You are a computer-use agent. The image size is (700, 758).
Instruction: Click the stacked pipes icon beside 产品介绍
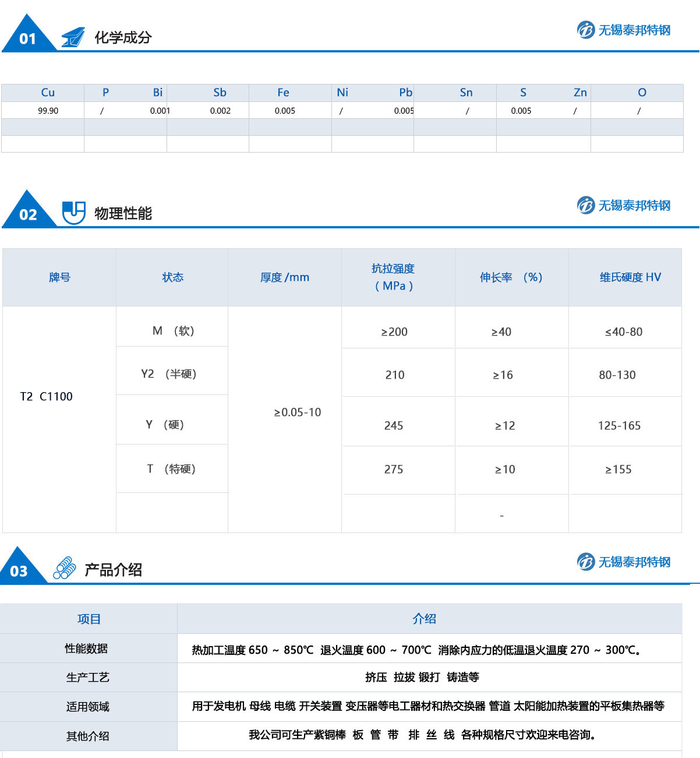click(65, 568)
